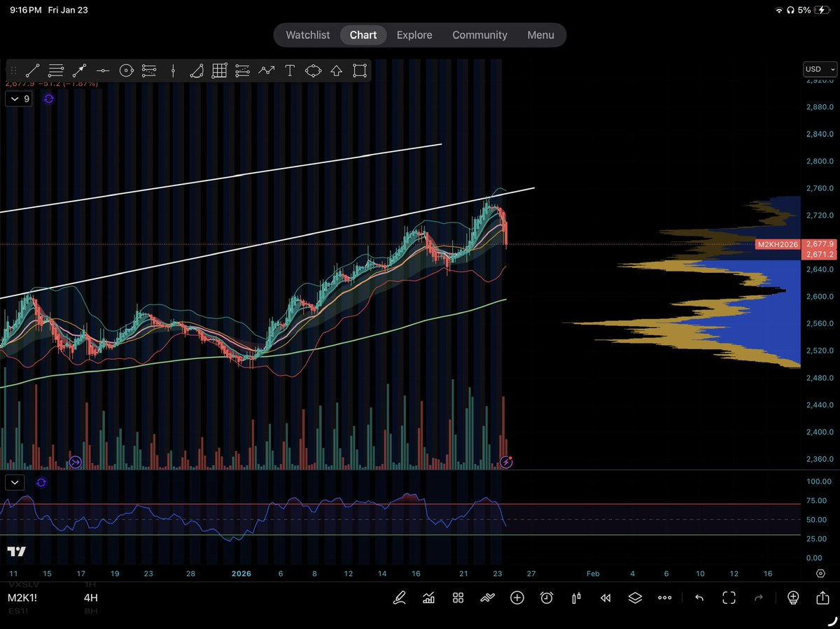This screenshot has height=629, width=840.
Task: Open chart settings gear on time axis
Action: (x=820, y=573)
